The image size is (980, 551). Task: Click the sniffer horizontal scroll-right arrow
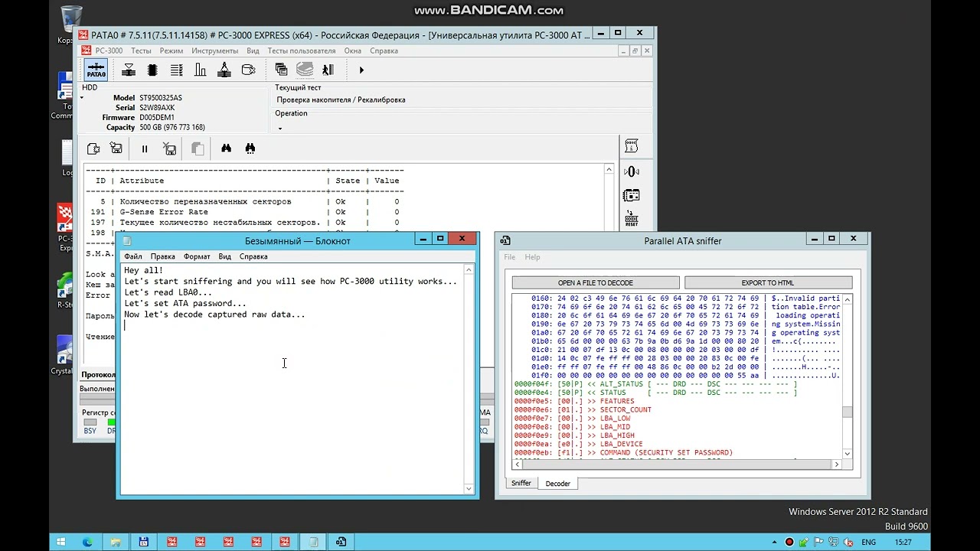pyautogui.click(x=836, y=465)
